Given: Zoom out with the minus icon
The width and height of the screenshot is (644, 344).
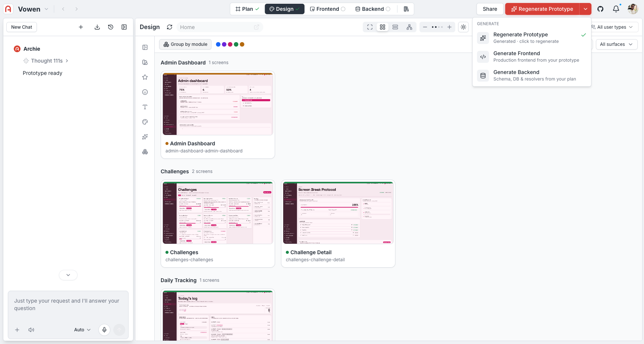Looking at the screenshot, I should point(425,27).
